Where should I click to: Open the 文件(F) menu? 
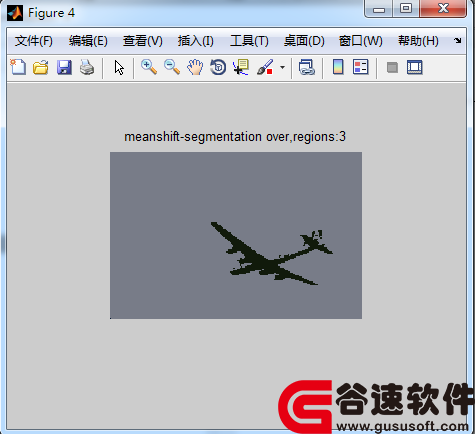(x=34, y=41)
